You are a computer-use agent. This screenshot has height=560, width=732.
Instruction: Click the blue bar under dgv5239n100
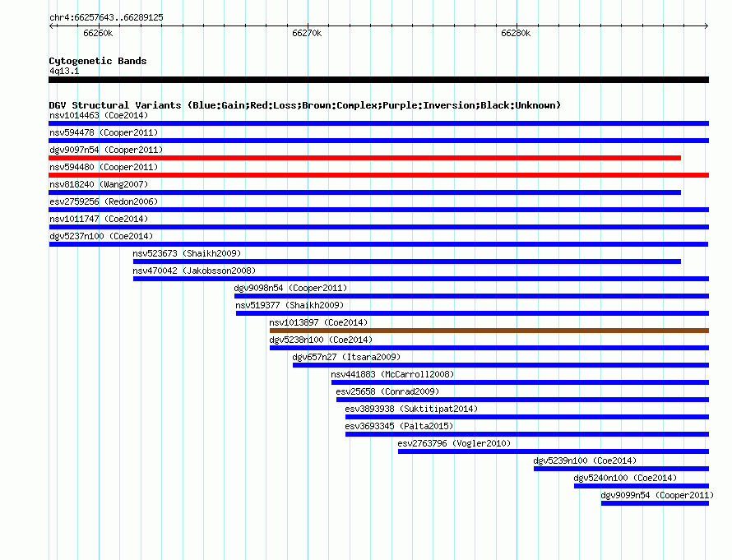[x=621, y=469]
